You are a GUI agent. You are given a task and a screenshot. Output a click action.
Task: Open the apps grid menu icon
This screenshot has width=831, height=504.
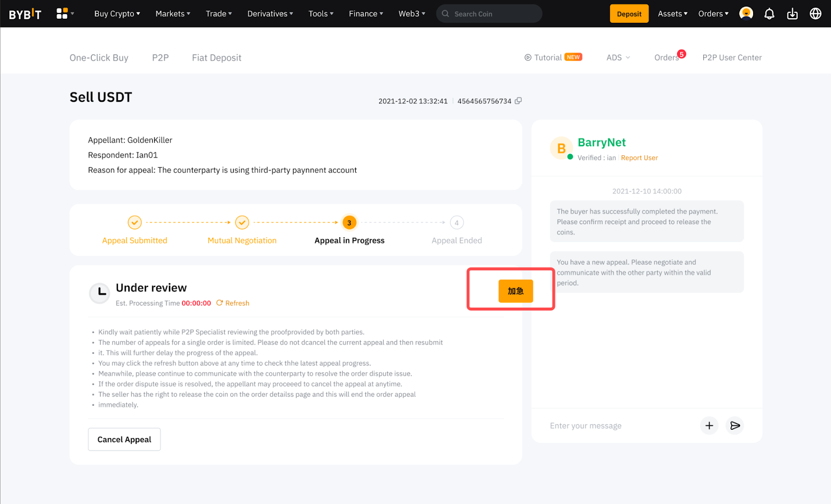tap(62, 13)
